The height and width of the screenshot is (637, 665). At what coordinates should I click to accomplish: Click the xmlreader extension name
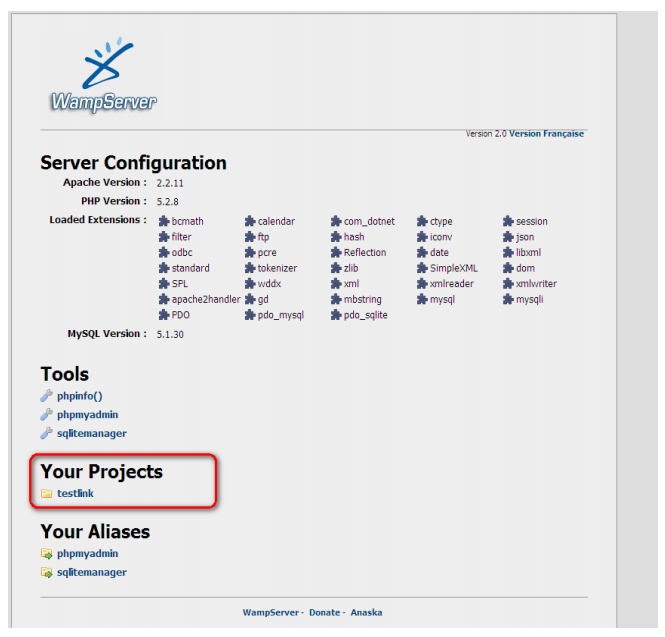coord(452,284)
